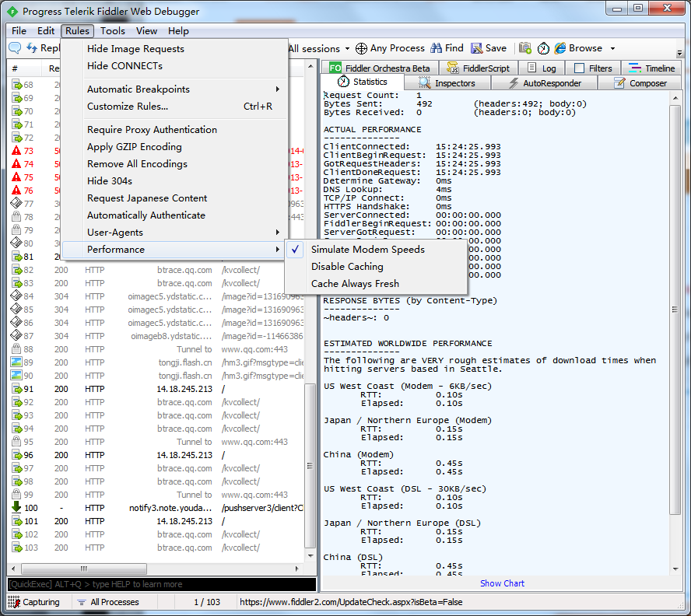Viewport: 691px width, 616px height.
Task: Expand User-Agents submenu
Action: tap(174, 233)
